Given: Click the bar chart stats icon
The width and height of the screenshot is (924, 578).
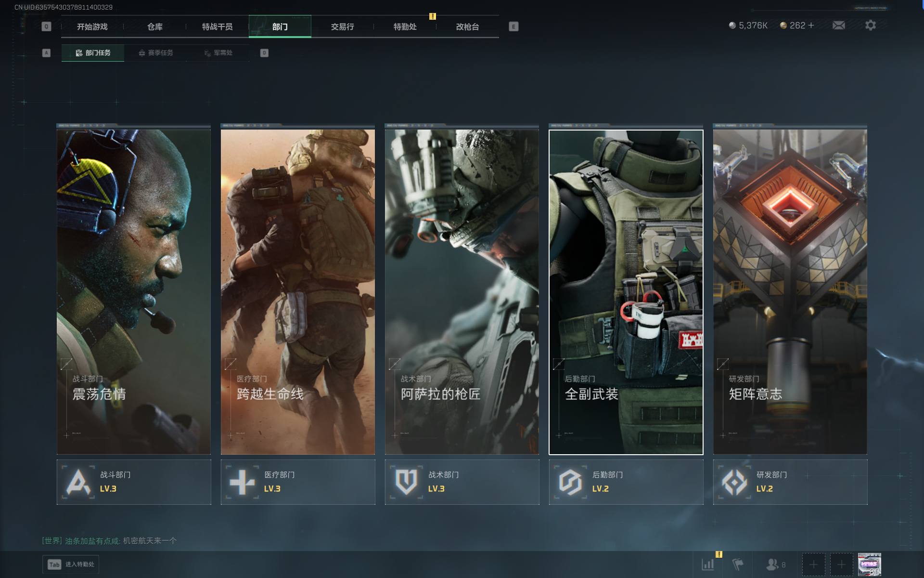Looking at the screenshot, I should click(x=708, y=564).
